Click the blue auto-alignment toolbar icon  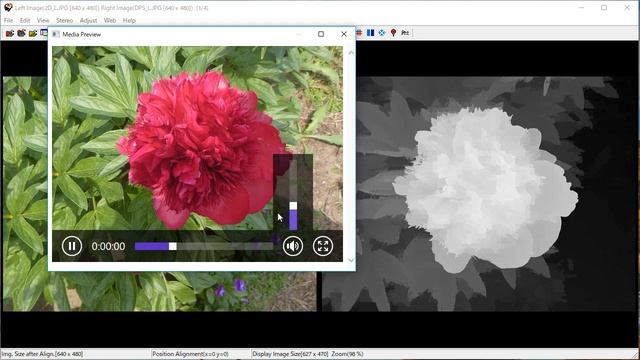tap(382, 33)
